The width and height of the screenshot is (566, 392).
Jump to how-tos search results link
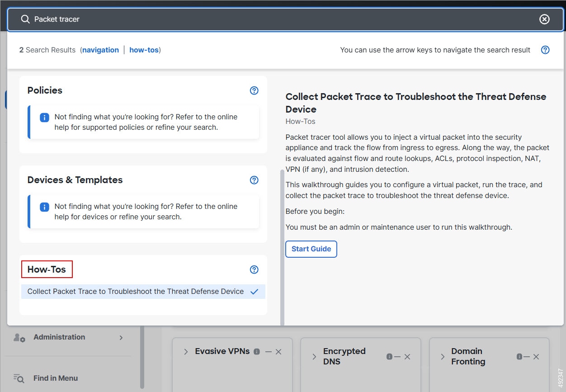point(144,50)
